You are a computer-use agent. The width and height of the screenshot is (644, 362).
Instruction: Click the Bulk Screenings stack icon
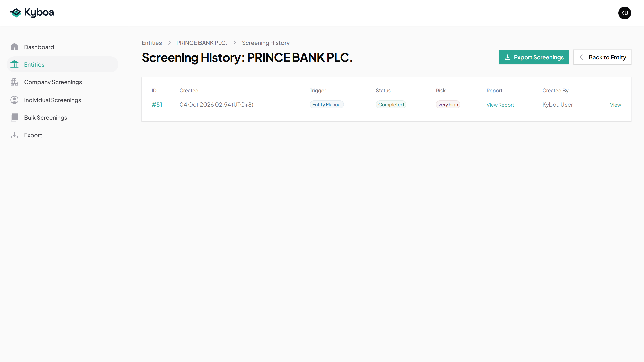click(x=14, y=117)
